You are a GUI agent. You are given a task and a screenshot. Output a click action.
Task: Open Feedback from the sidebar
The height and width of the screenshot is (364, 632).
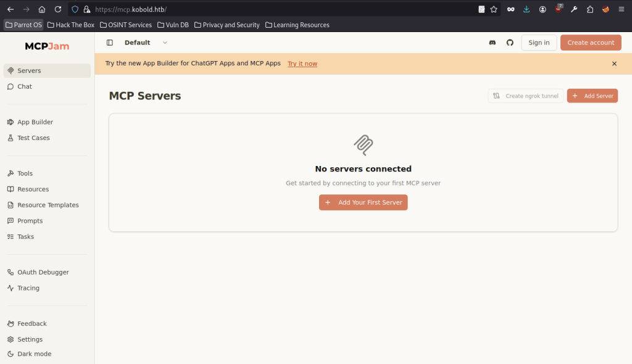click(x=47, y=323)
